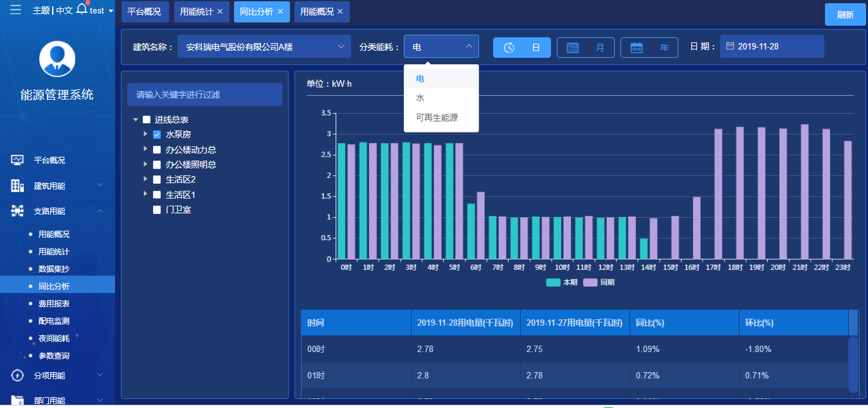Click the 2019-11-28 date input

772,46
